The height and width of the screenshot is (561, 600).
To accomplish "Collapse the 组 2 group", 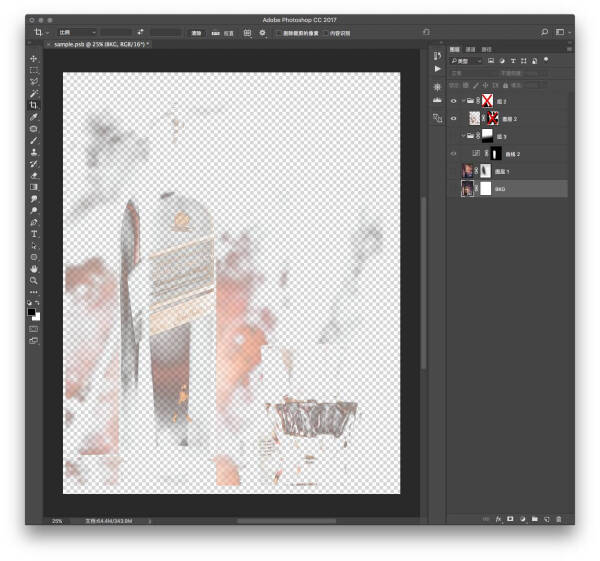I will click(x=463, y=101).
